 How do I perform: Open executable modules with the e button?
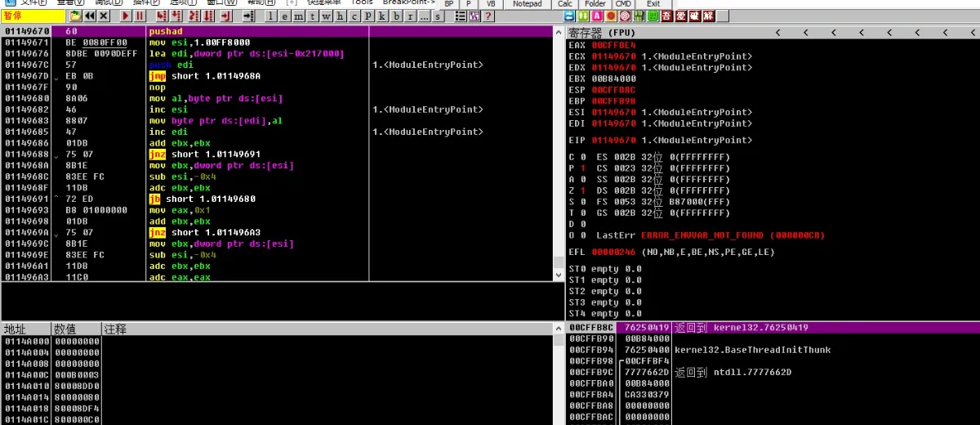(x=285, y=16)
